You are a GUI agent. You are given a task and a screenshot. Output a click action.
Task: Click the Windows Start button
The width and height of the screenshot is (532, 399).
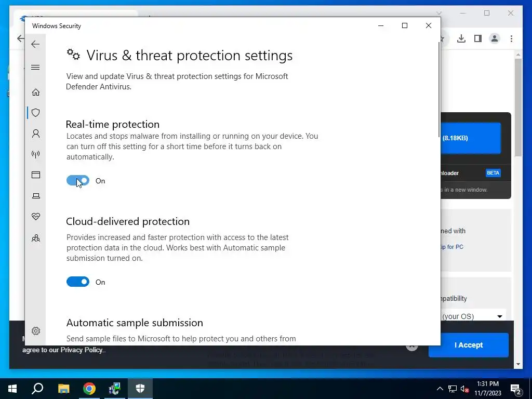[12, 389]
